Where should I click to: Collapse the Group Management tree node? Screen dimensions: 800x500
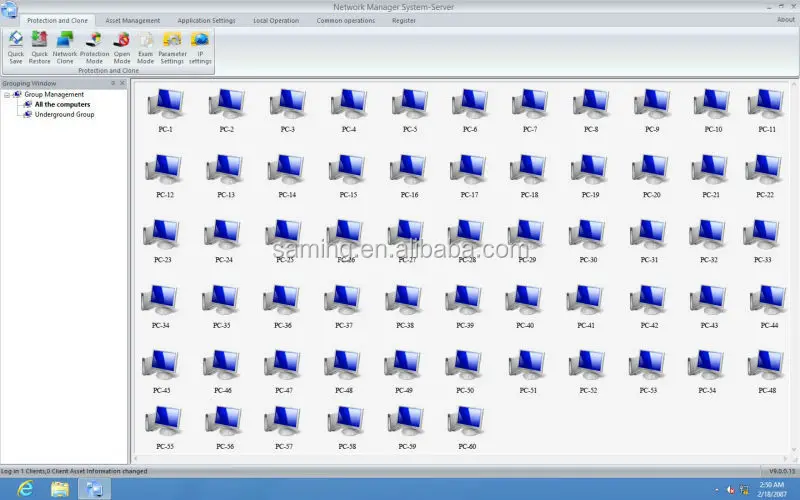pos(7,95)
